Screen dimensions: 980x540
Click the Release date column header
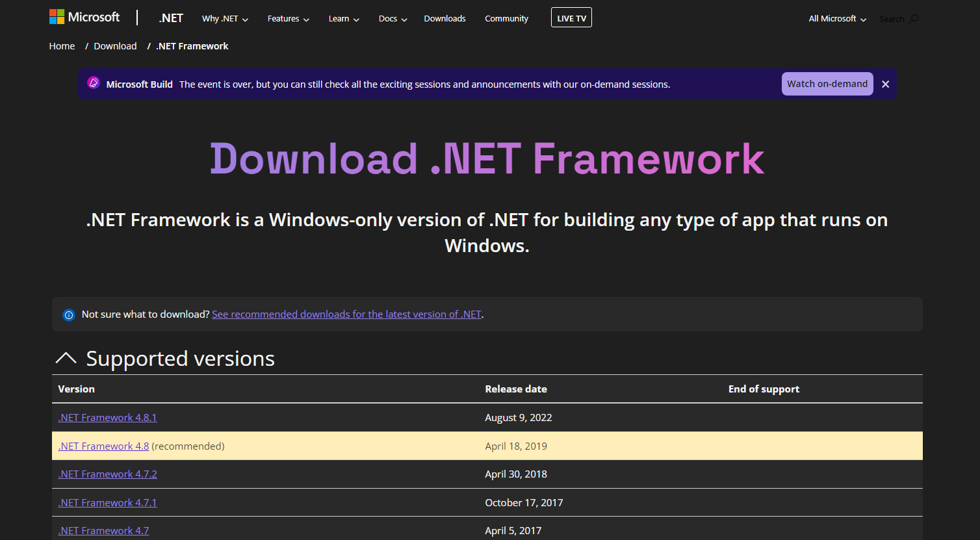(x=516, y=389)
